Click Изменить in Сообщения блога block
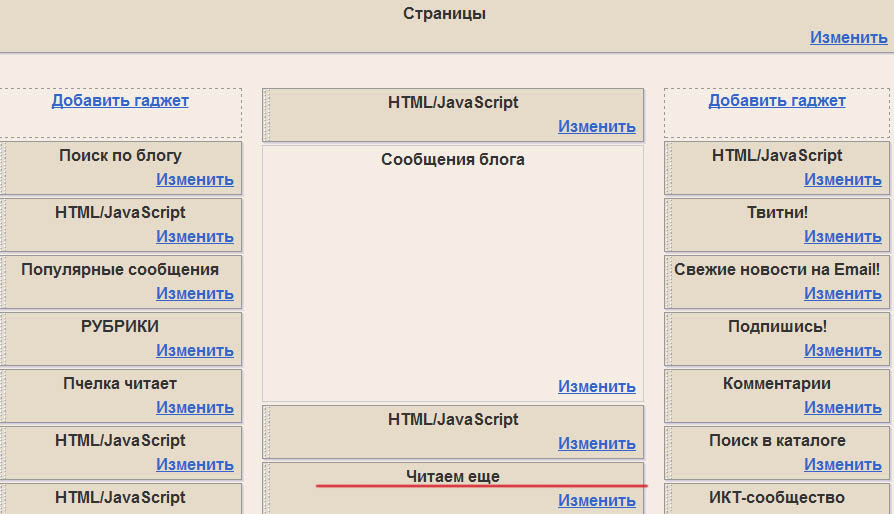 click(x=596, y=387)
